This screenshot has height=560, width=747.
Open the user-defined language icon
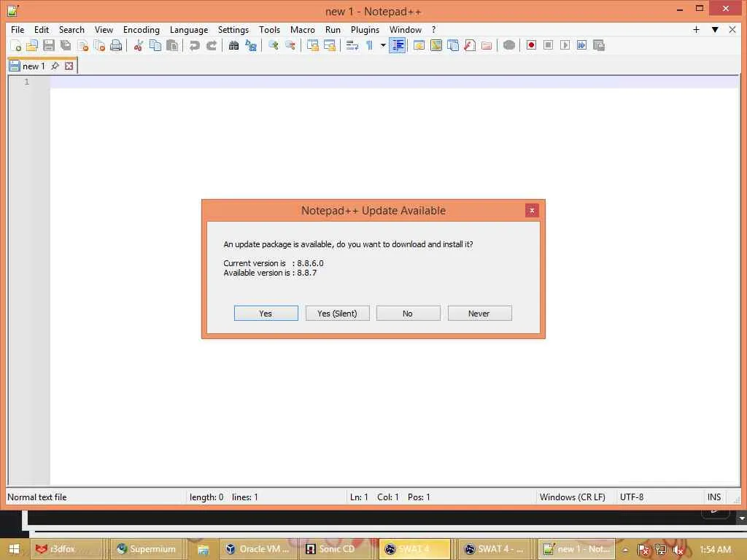click(419, 45)
